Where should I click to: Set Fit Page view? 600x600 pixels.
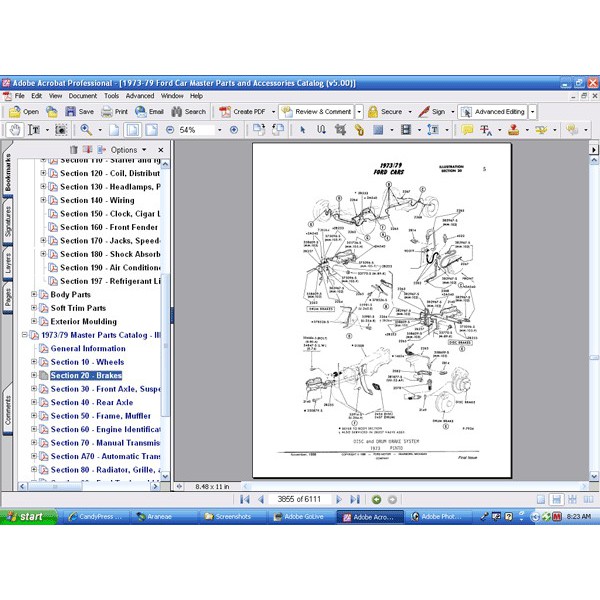click(x=132, y=130)
